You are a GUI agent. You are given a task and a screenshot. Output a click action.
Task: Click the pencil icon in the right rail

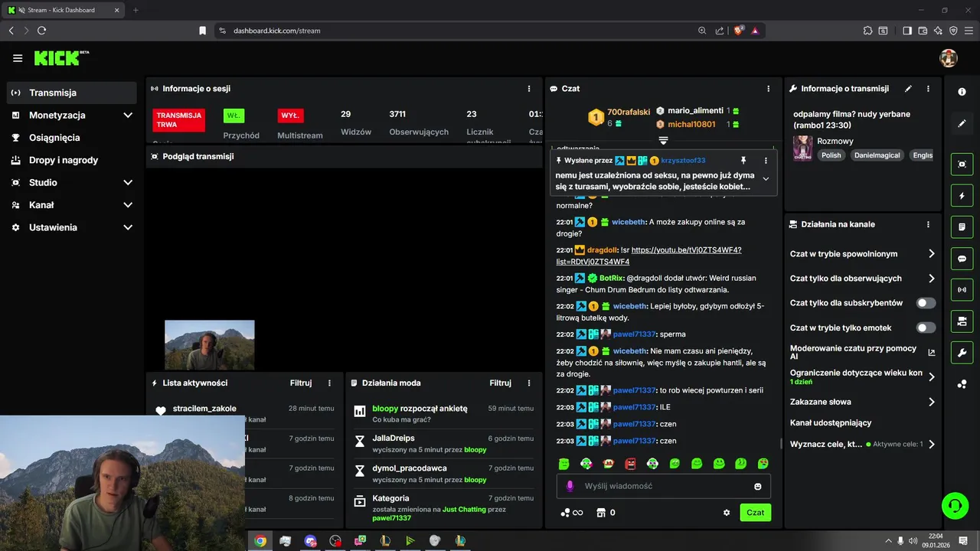[962, 123]
